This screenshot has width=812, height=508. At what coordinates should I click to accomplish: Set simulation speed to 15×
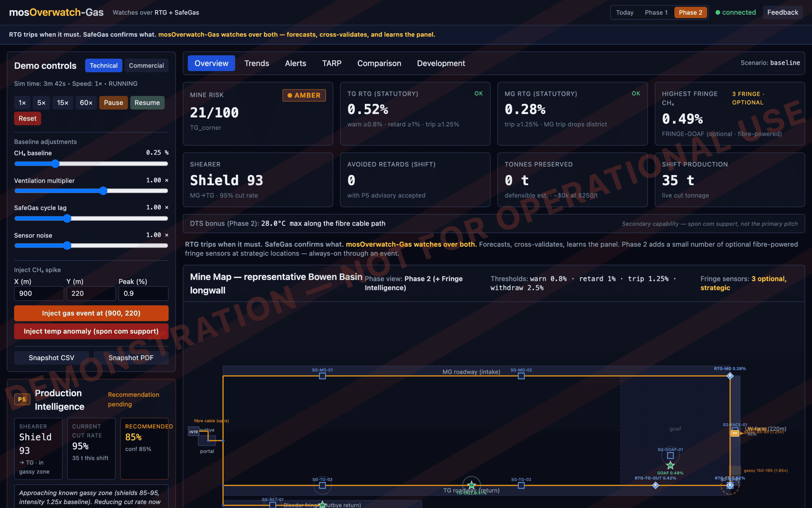click(x=63, y=103)
